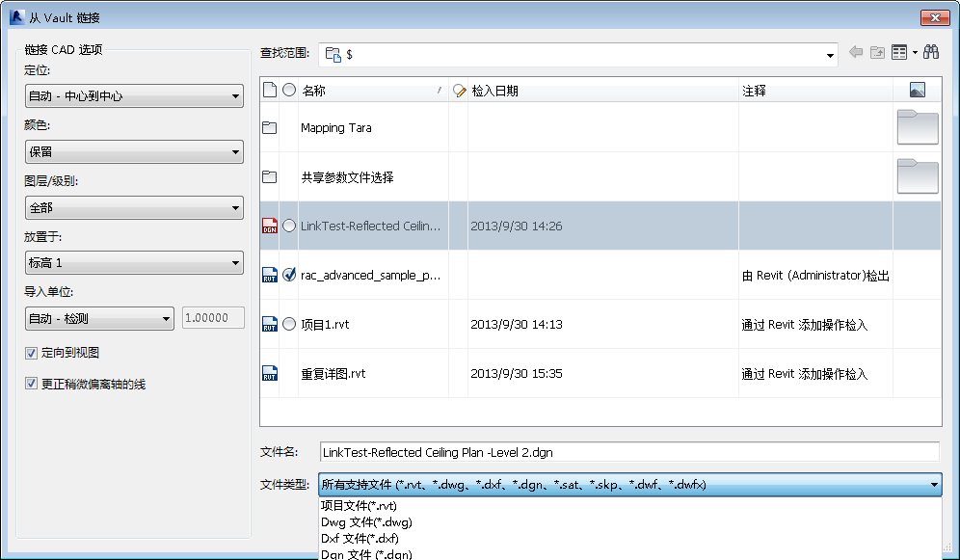Click the RVT icon for rac_advanced_sample_p
The width and height of the screenshot is (960, 560).
pyautogui.click(x=269, y=275)
